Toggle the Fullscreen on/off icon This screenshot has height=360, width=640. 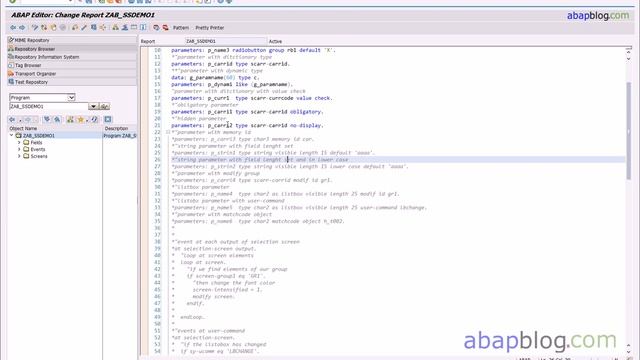pos(134,27)
